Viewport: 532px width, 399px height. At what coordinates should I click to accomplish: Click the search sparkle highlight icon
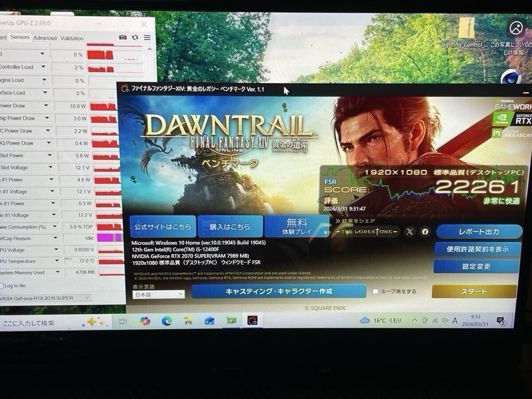click(94, 321)
